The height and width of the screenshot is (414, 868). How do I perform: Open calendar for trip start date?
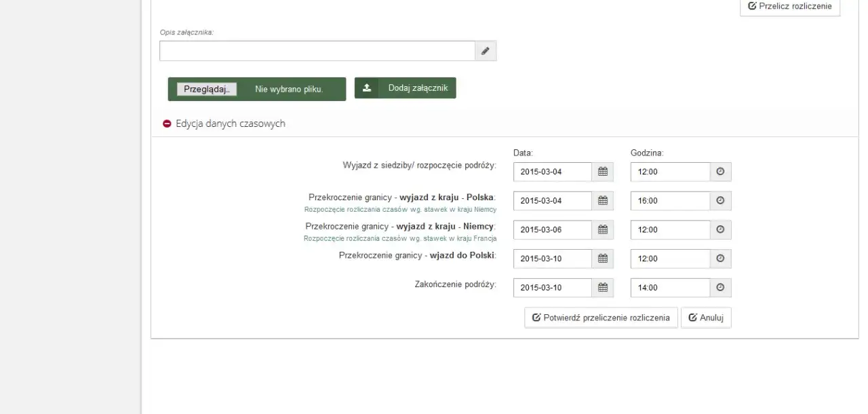click(602, 172)
